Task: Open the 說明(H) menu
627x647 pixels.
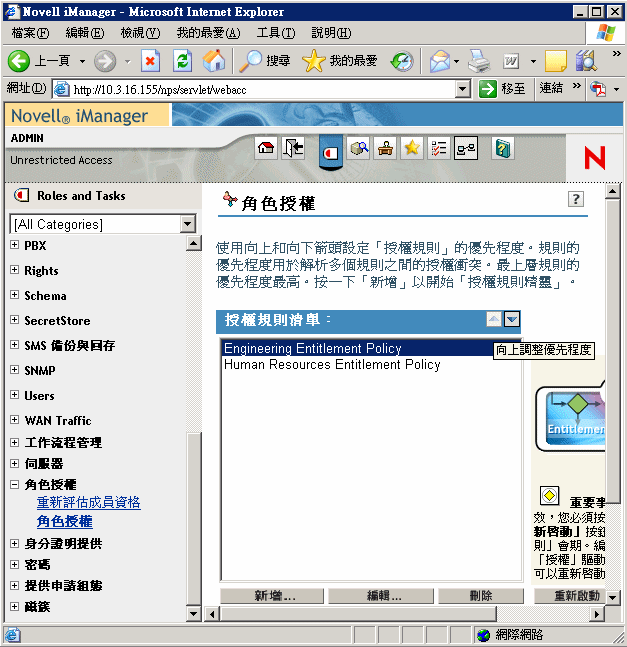Action: pos(331,33)
